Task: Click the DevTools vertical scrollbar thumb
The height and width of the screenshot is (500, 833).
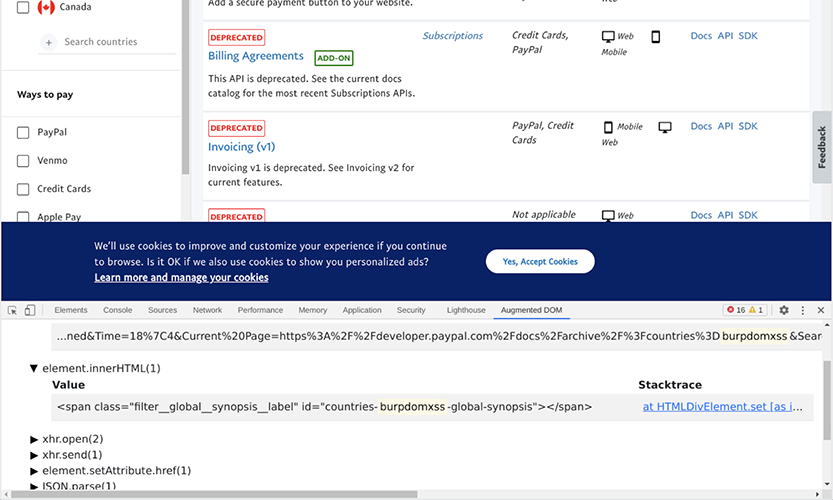Action: (827, 400)
